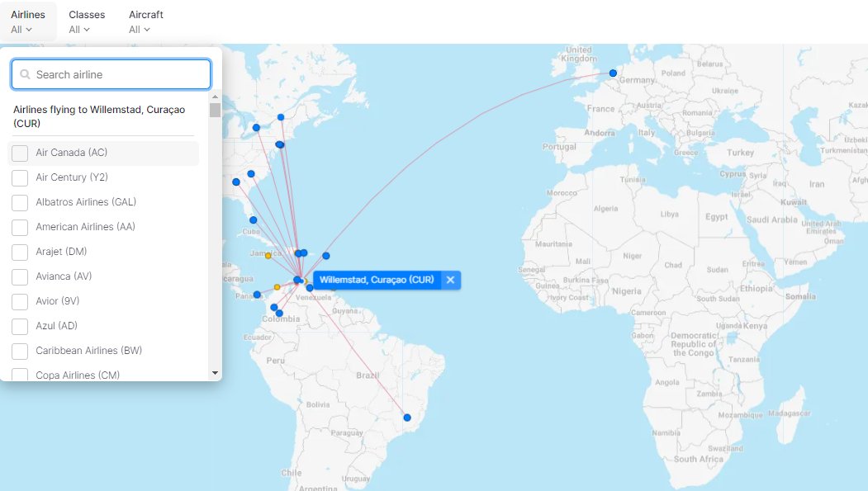Select the blue airport dot in Brazil

coord(407,418)
